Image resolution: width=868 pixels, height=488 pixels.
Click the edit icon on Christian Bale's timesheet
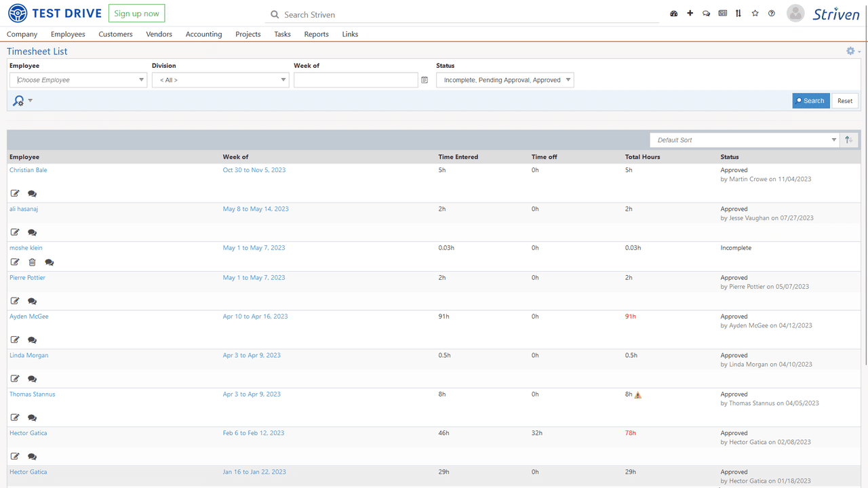coord(15,193)
